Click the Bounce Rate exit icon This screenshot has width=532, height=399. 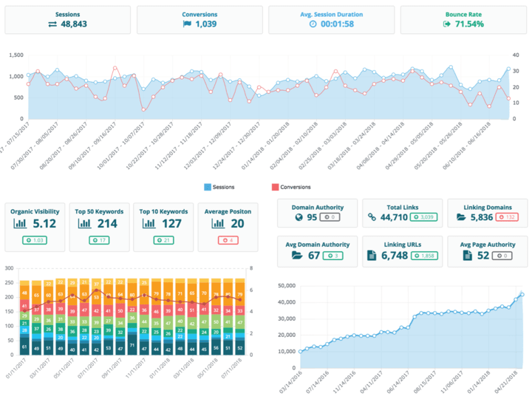[x=447, y=24]
